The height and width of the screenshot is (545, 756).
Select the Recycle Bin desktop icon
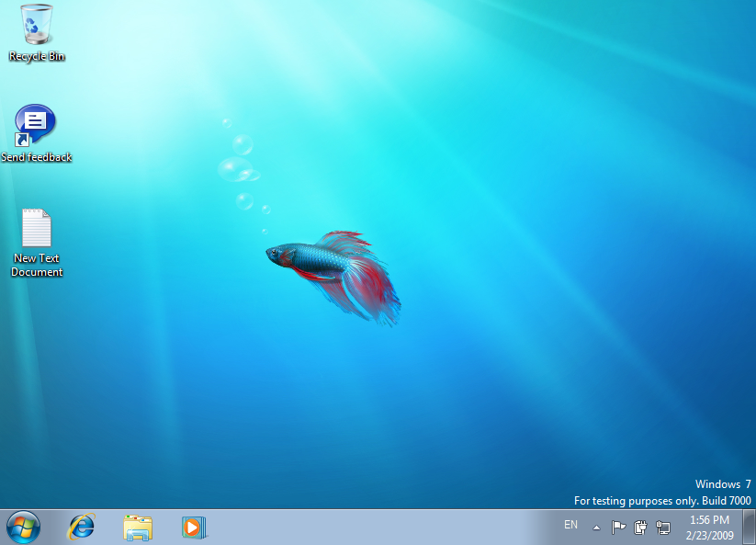(x=37, y=33)
